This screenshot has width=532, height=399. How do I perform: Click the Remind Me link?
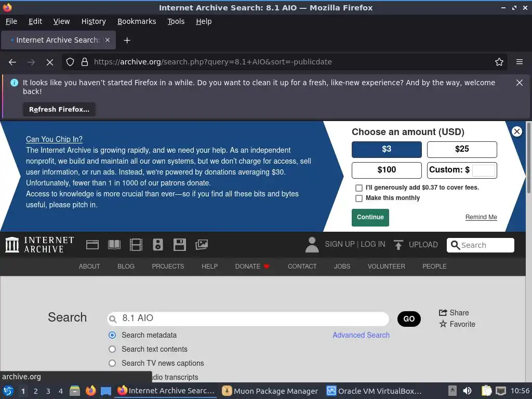coord(481,217)
